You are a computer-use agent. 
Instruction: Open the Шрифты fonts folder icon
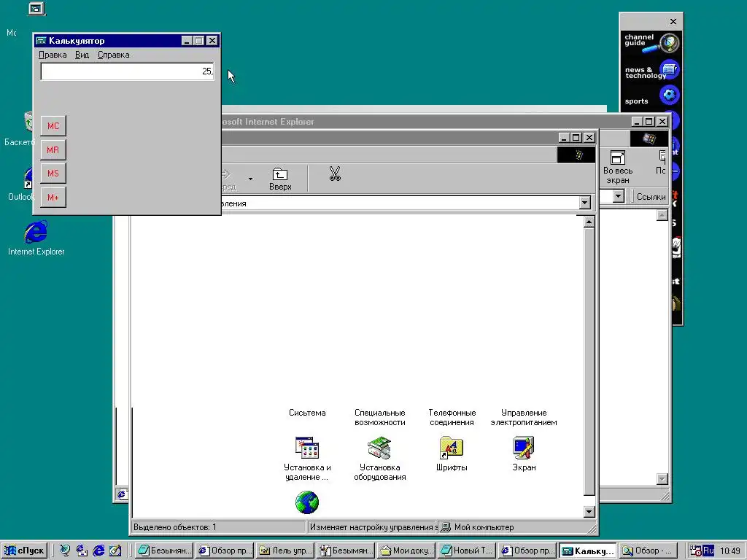click(x=451, y=448)
